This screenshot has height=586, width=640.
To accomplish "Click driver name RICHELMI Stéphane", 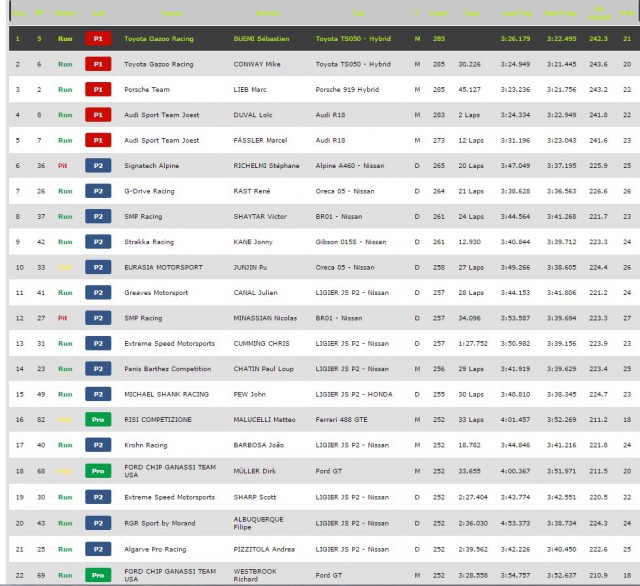I will (266, 166).
